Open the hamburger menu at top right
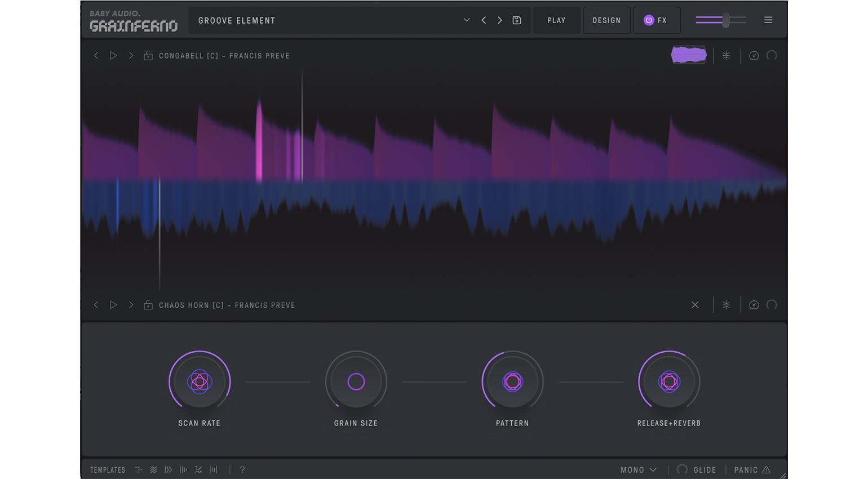The height and width of the screenshot is (479, 868). 768,20
